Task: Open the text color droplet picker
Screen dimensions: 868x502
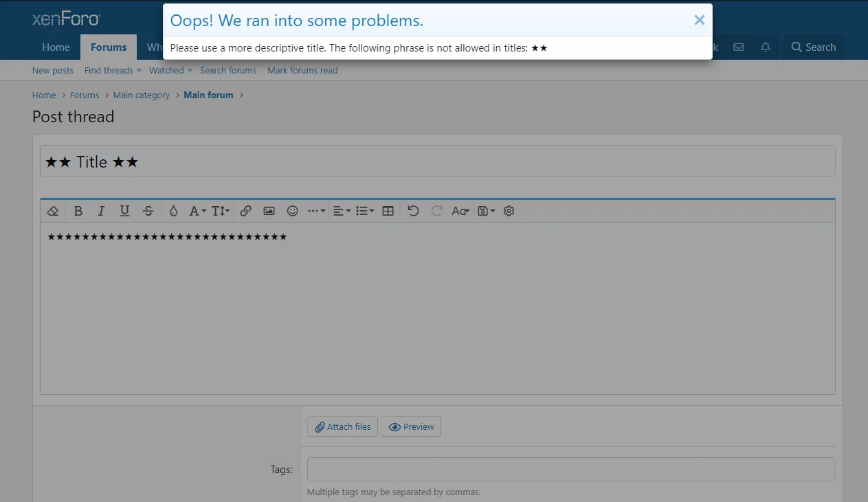Action: [173, 212]
